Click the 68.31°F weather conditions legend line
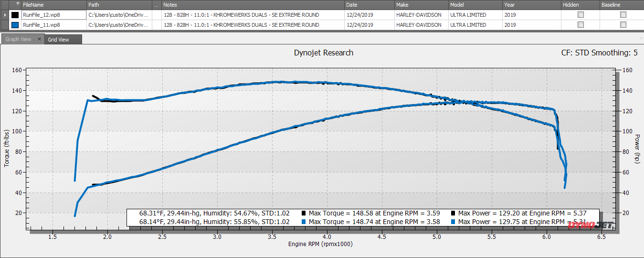 (x=214, y=213)
